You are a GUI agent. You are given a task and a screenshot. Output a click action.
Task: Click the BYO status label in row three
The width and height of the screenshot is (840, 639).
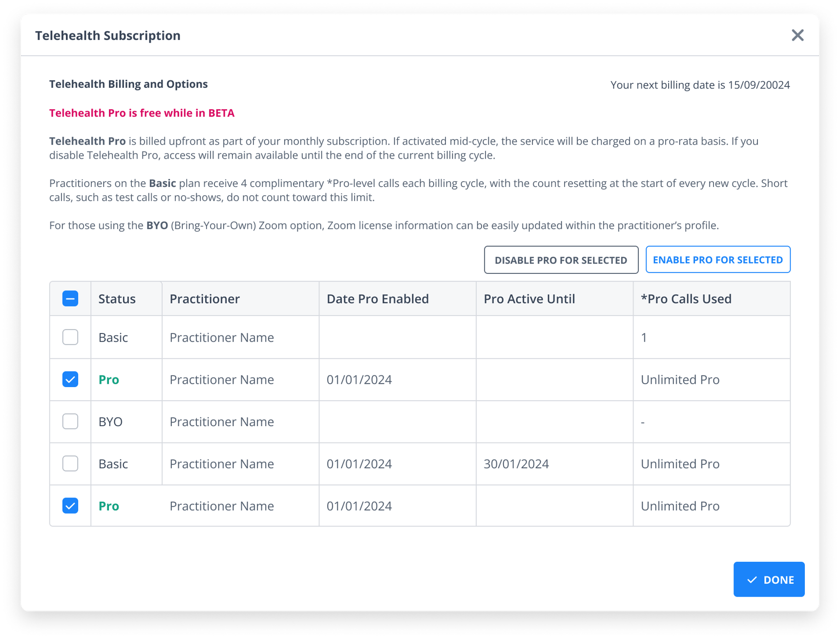[111, 421]
